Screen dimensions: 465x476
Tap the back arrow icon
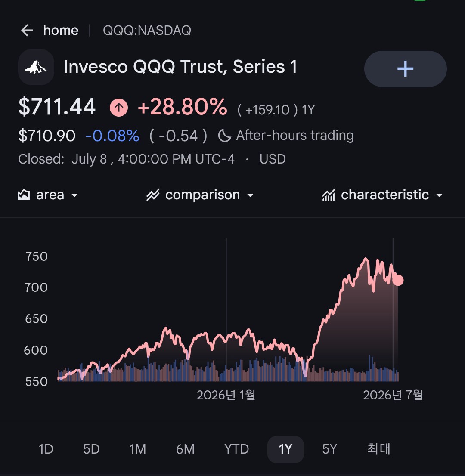point(27,31)
